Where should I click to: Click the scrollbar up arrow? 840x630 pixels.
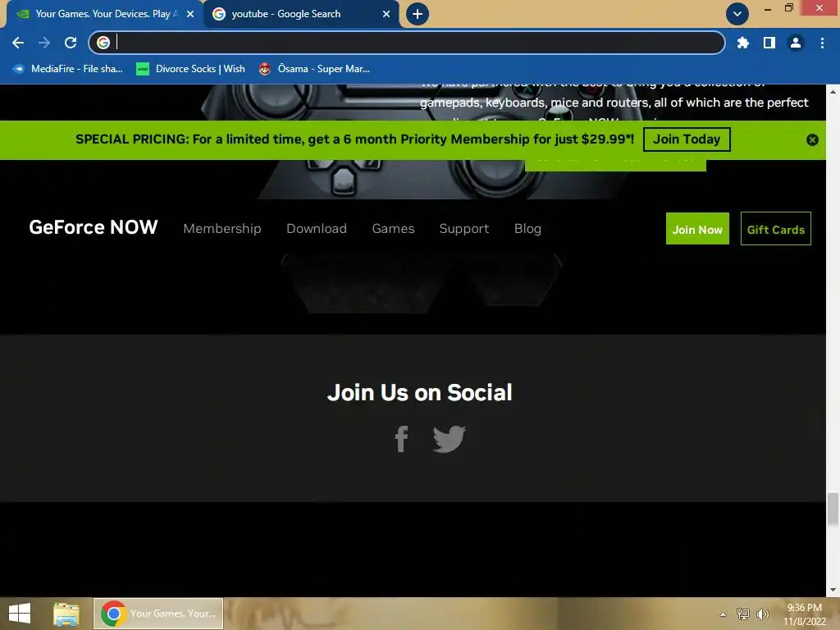click(833, 92)
